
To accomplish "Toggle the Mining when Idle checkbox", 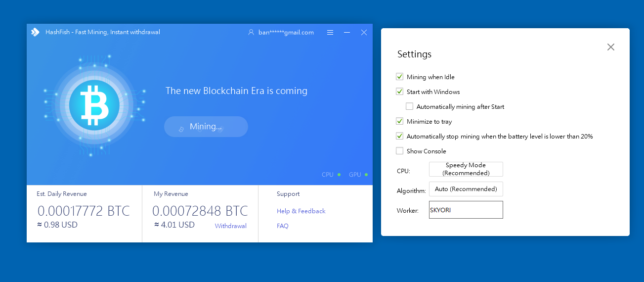I will tap(399, 77).
